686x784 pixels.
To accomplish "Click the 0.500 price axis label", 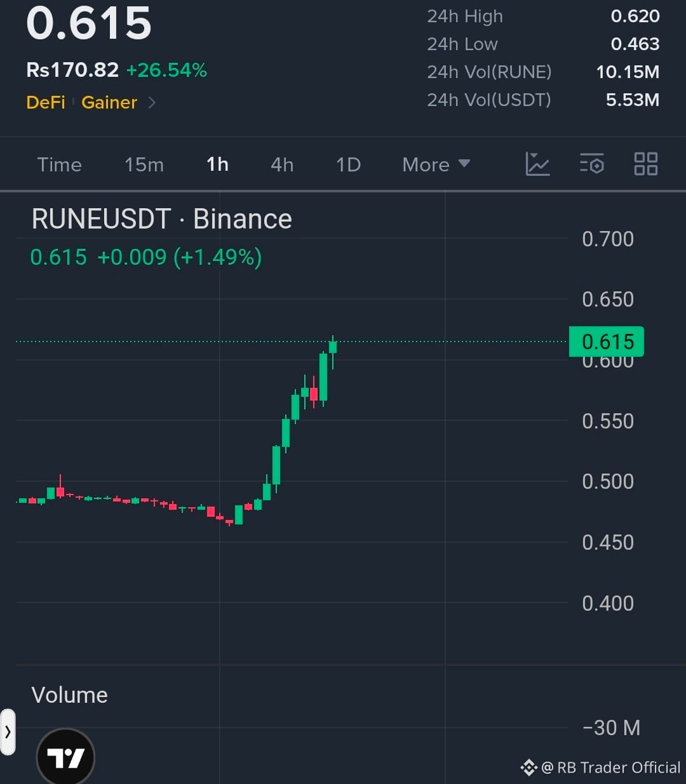I will (x=608, y=482).
